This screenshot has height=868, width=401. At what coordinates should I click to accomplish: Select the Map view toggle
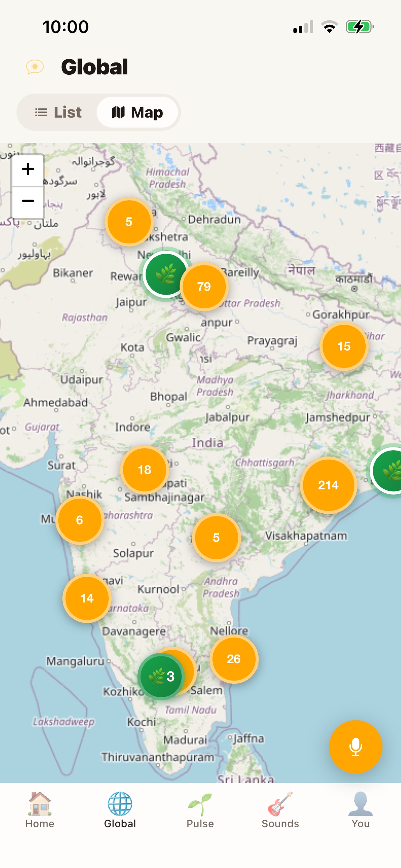pos(137,112)
